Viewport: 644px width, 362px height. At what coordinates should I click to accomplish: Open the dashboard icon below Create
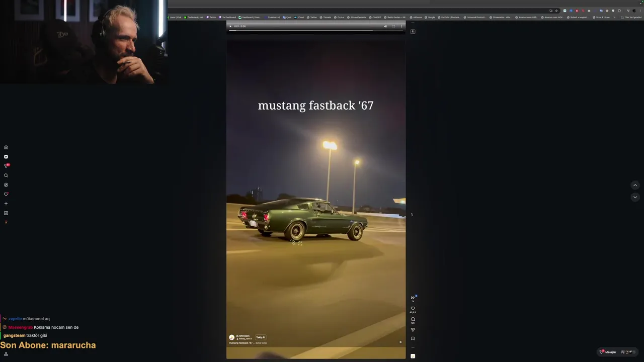[6, 213]
